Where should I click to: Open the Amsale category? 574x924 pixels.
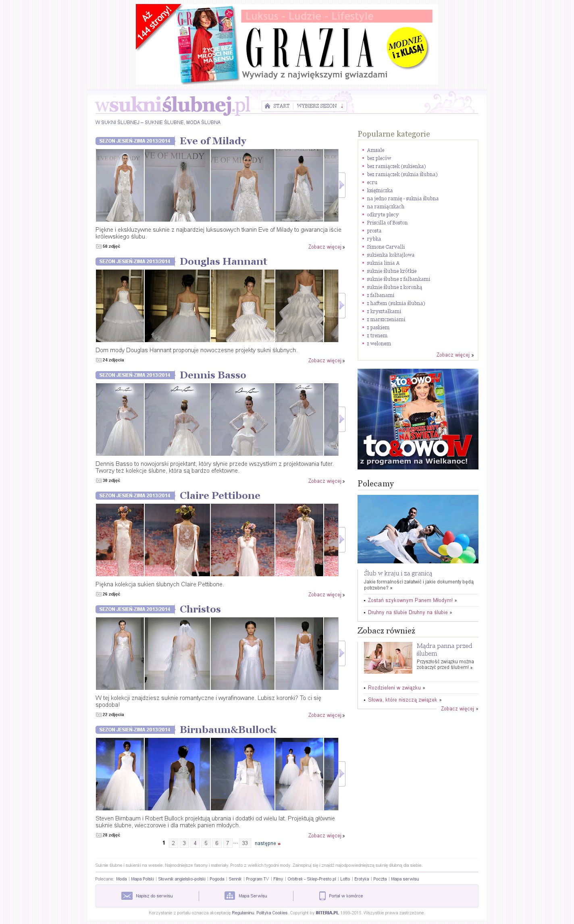click(376, 150)
